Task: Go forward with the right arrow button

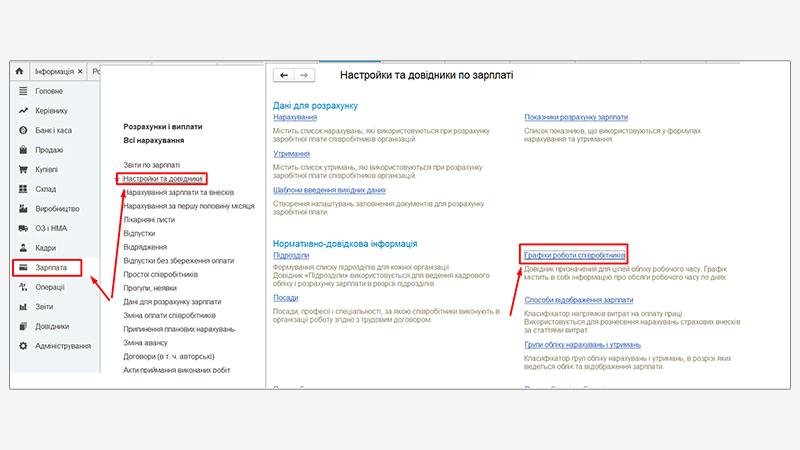Action: click(x=304, y=75)
